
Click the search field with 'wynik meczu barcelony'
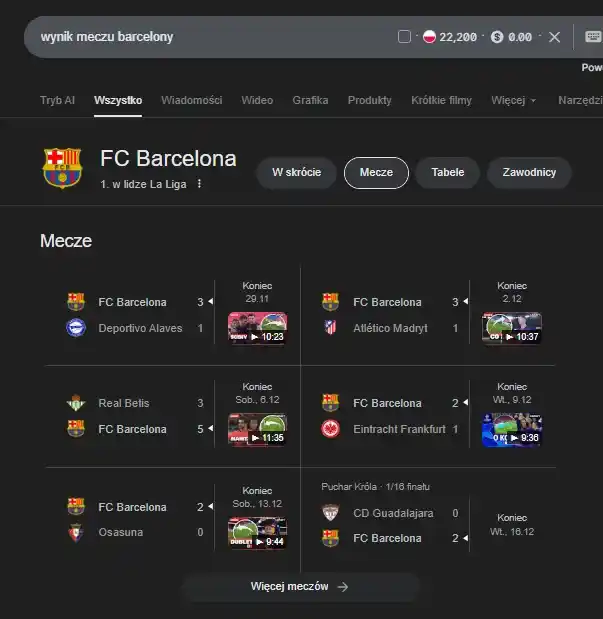coord(200,37)
